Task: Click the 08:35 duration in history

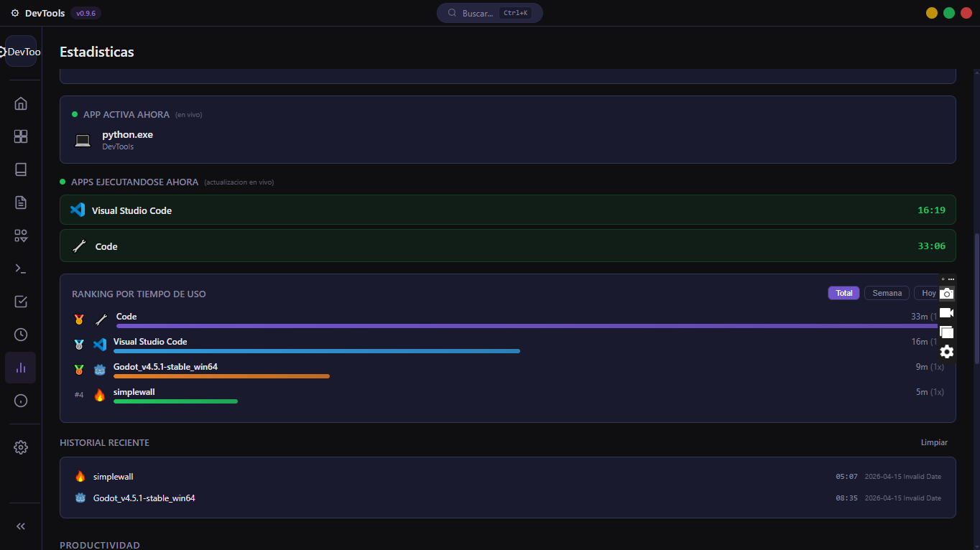Action: 846,498
